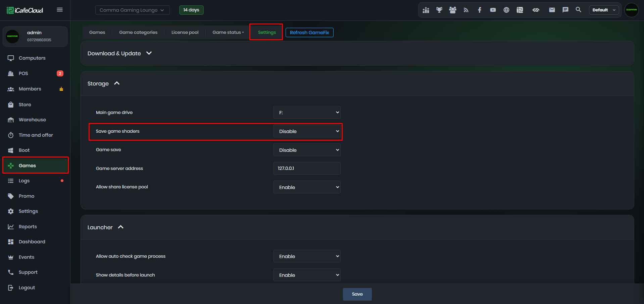644x304 pixels.
Task: Open Computers in the sidebar
Action: [35, 58]
